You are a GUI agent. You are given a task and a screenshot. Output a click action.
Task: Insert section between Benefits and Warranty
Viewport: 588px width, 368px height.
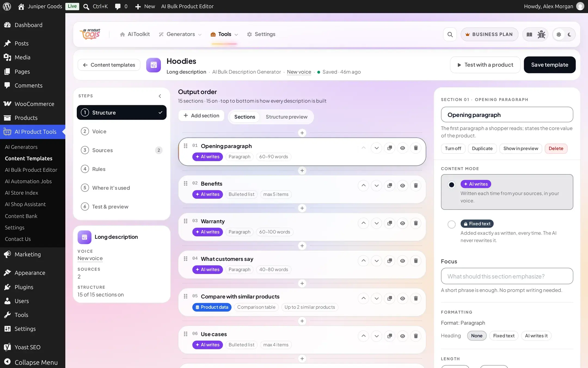coord(302,208)
